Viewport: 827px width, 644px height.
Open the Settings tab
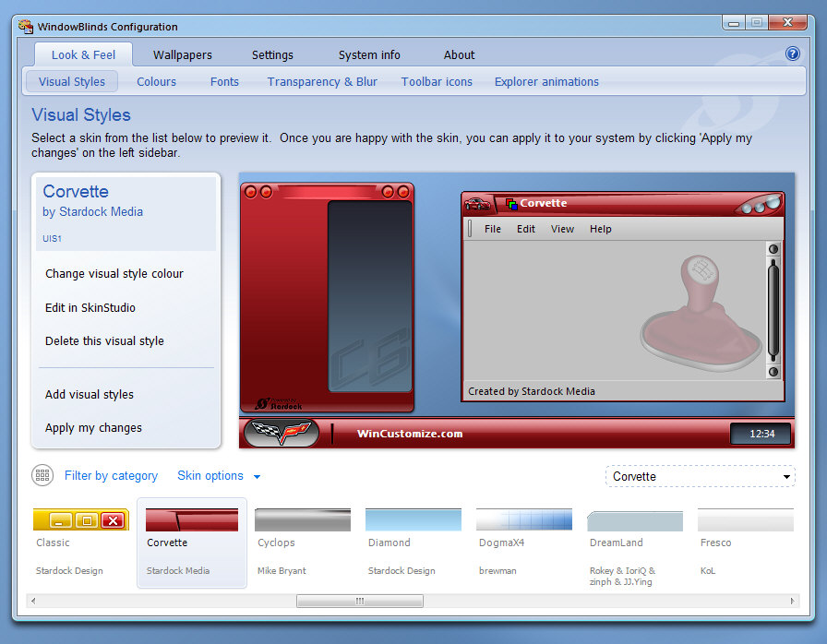[x=272, y=54]
